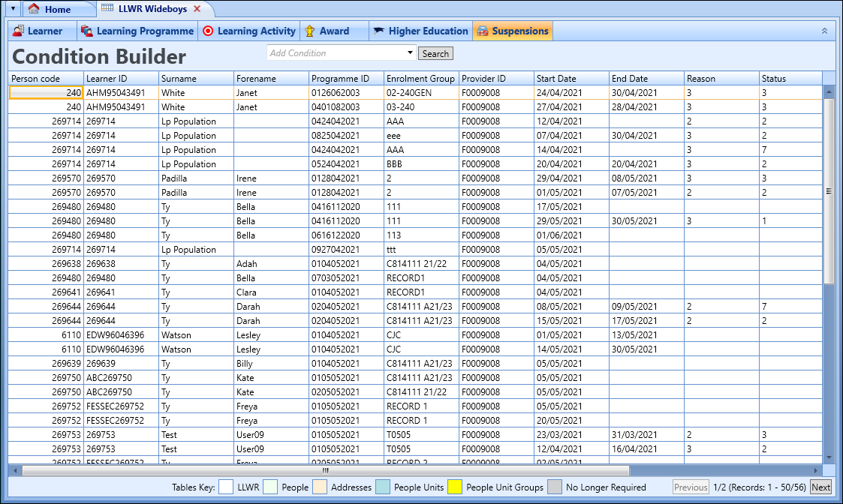Click the gray No Longer Required swatch
Image resolution: width=843 pixels, height=504 pixels.
(x=554, y=487)
